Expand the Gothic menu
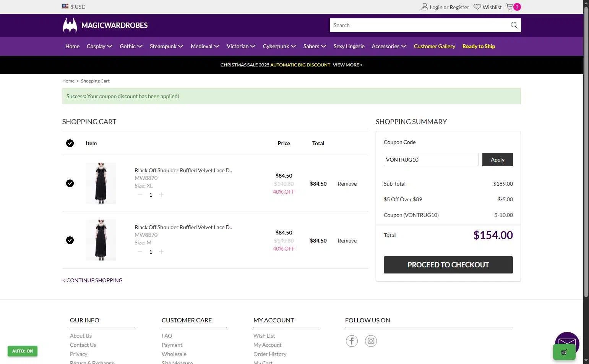Image resolution: width=589 pixels, height=364 pixels. coord(131,46)
